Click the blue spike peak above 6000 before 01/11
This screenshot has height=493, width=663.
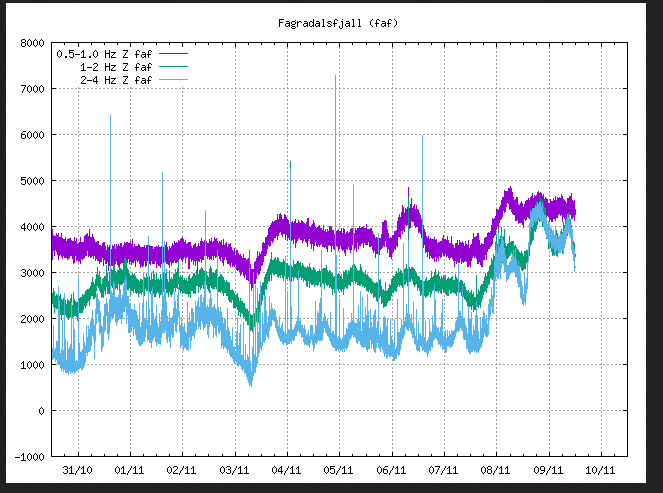click(111, 117)
